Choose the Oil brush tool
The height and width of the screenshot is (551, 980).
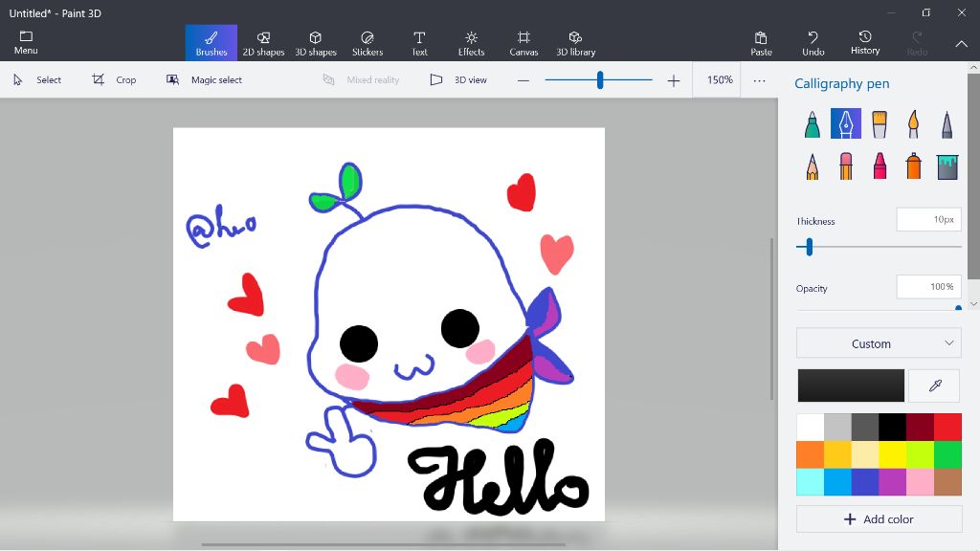point(880,123)
